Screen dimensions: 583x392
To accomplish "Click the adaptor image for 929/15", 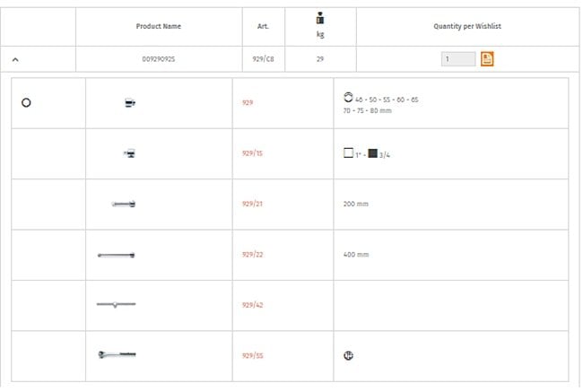I will (x=129, y=153).
